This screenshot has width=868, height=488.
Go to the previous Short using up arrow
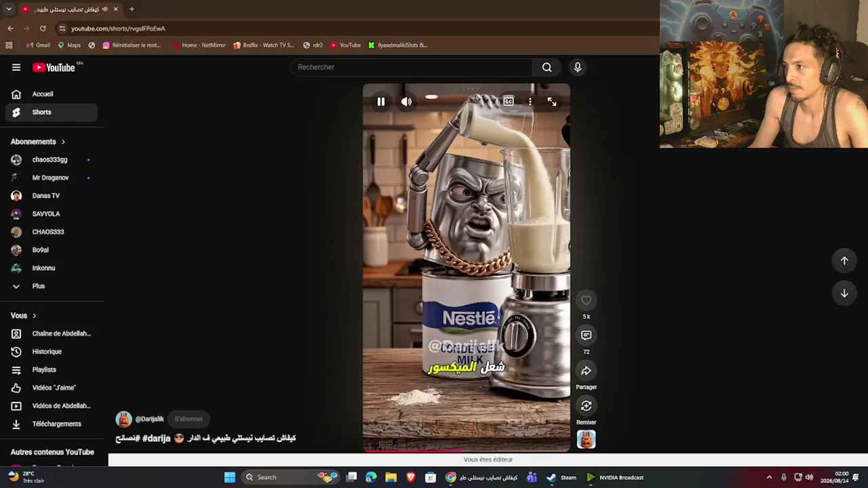[x=844, y=261]
